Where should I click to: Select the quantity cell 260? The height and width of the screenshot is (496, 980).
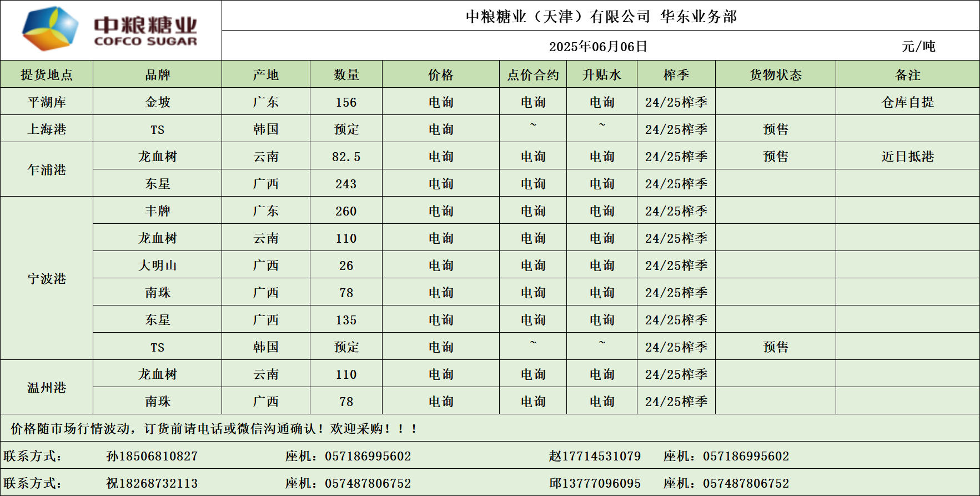[346, 211]
